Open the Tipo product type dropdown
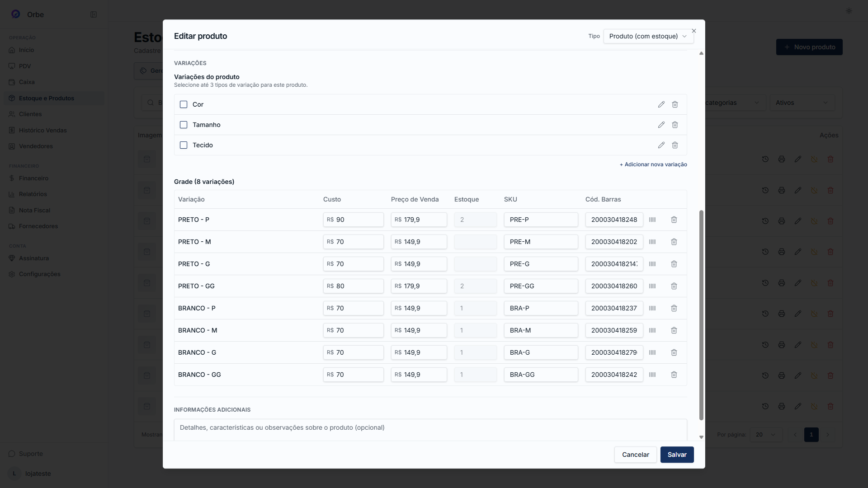The height and width of the screenshot is (488, 868). (x=648, y=36)
